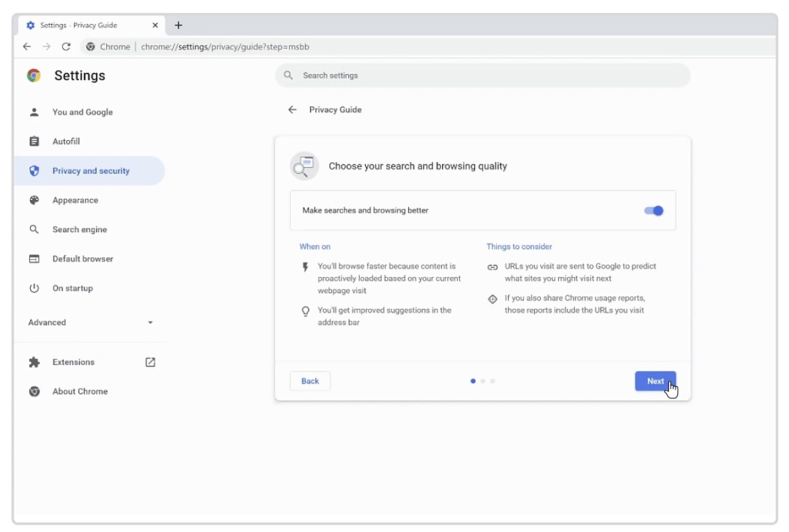Click the Autofill clipboard icon
789x532 pixels.
(34, 141)
